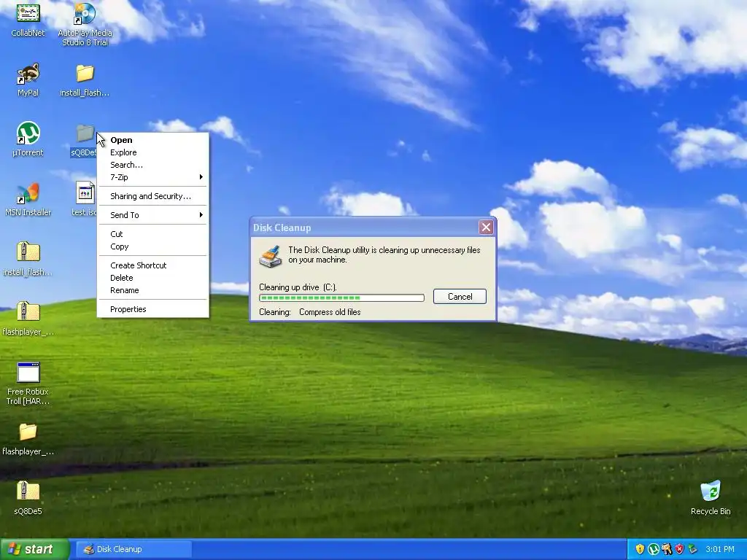747x560 pixels.
Task: Choose Rename from the context menu
Action: (x=153, y=290)
